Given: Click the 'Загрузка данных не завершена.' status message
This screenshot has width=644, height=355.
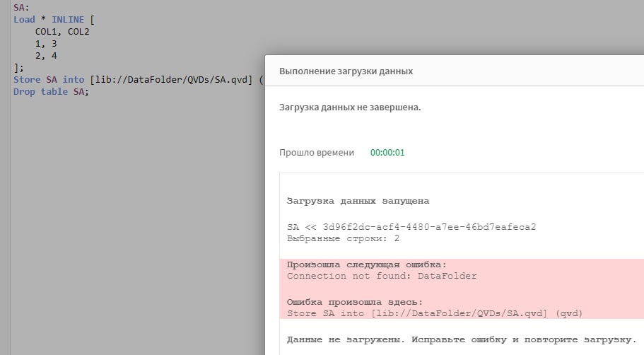Looking at the screenshot, I should point(350,107).
